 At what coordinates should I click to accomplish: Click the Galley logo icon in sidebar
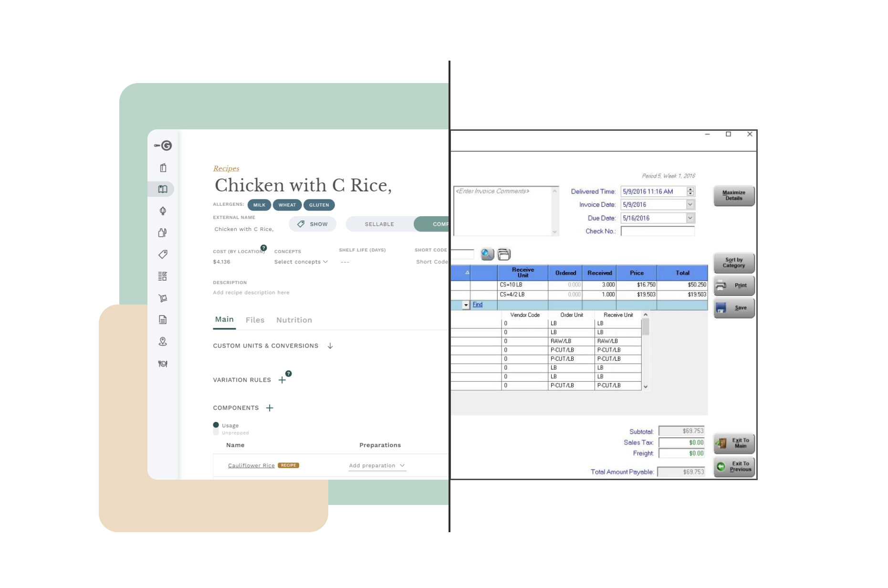click(x=163, y=146)
